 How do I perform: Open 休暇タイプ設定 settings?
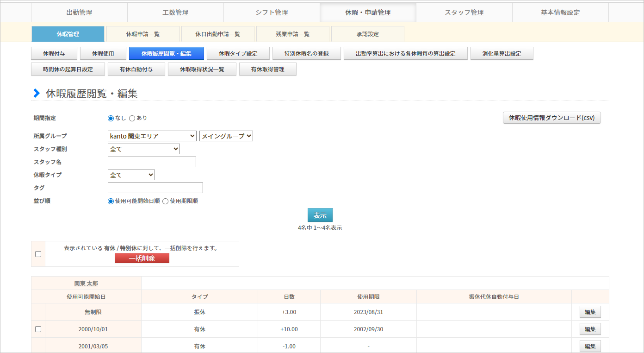click(238, 53)
